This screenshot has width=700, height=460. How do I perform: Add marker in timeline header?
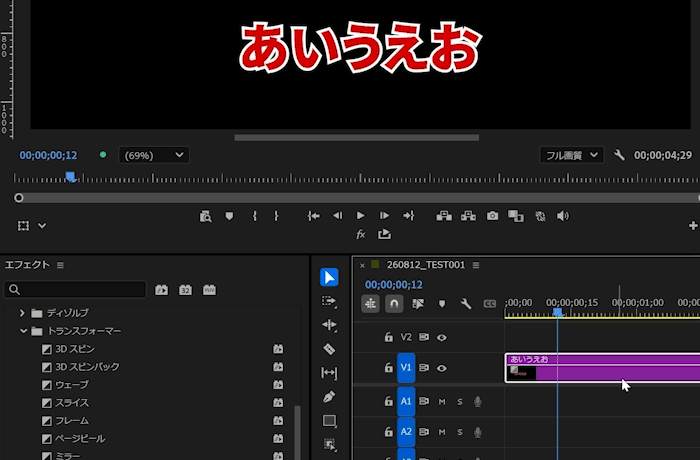coord(442,304)
